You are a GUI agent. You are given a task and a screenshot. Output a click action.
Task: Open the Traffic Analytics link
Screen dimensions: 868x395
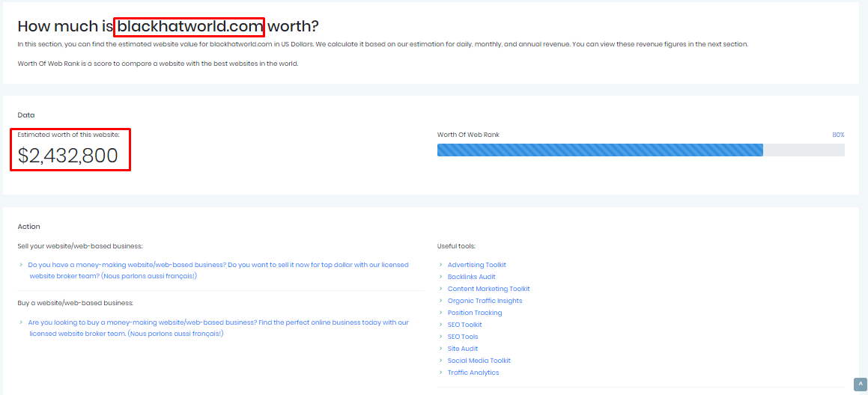(x=473, y=373)
